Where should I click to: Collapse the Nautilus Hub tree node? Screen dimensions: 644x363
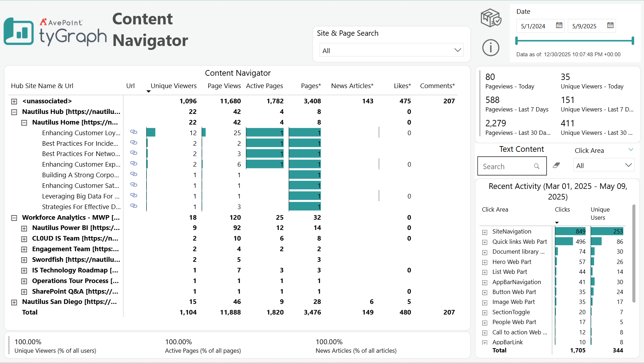coord(14,112)
